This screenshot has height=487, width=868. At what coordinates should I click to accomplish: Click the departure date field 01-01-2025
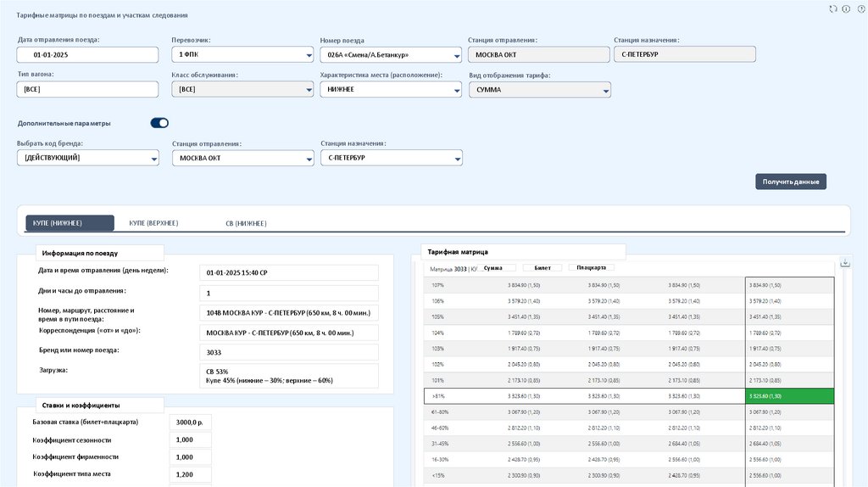[87, 54]
